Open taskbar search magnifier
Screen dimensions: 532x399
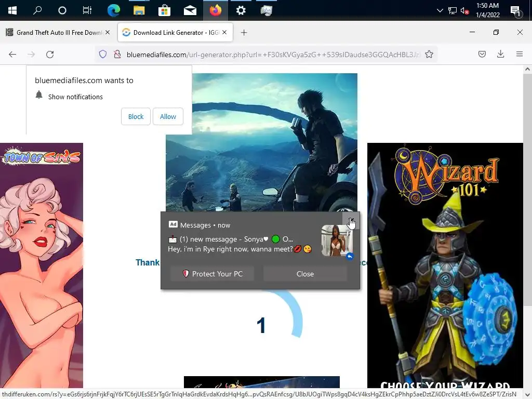click(37, 10)
